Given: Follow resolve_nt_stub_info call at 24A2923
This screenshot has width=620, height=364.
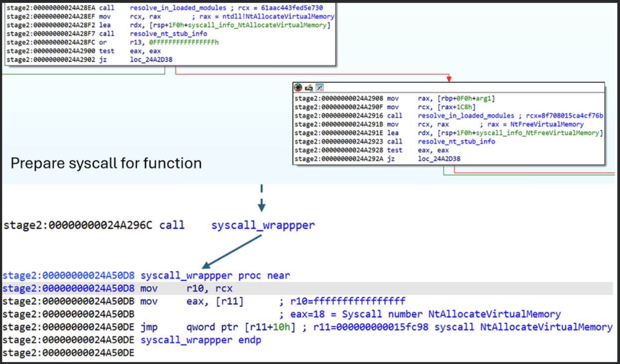Looking at the screenshot, I should coord(457,141).
